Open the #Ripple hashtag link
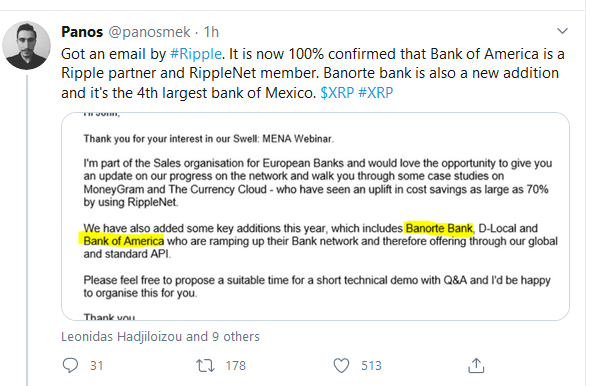 196,54
